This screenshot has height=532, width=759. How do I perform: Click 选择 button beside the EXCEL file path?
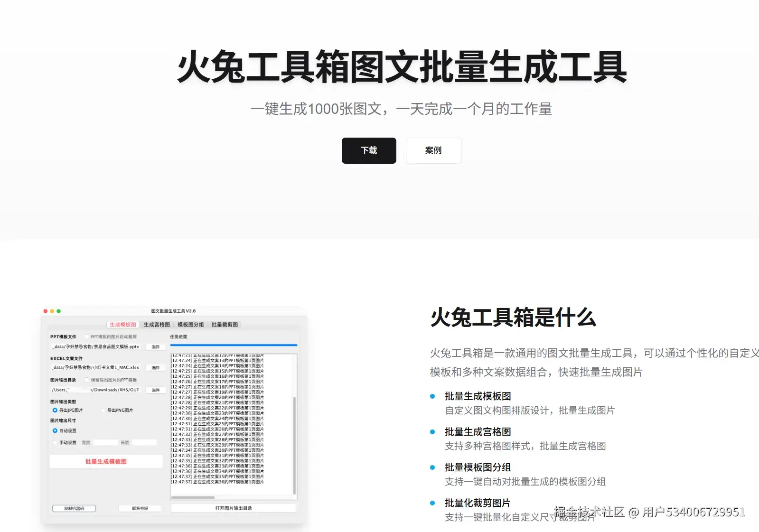(x=156, y=368)
